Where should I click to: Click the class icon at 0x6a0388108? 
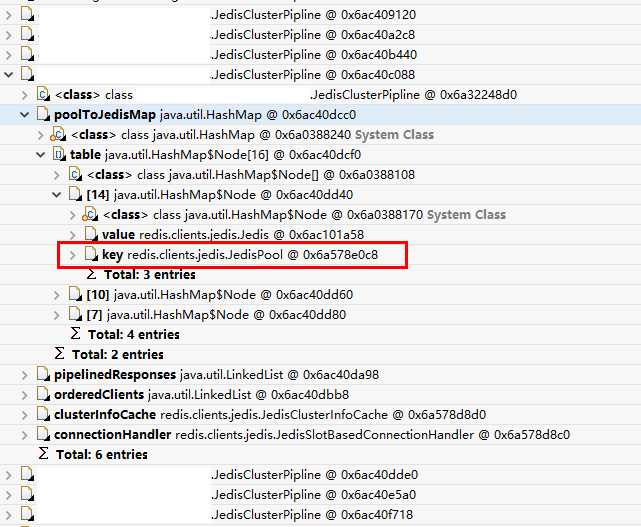click(75, 174)
